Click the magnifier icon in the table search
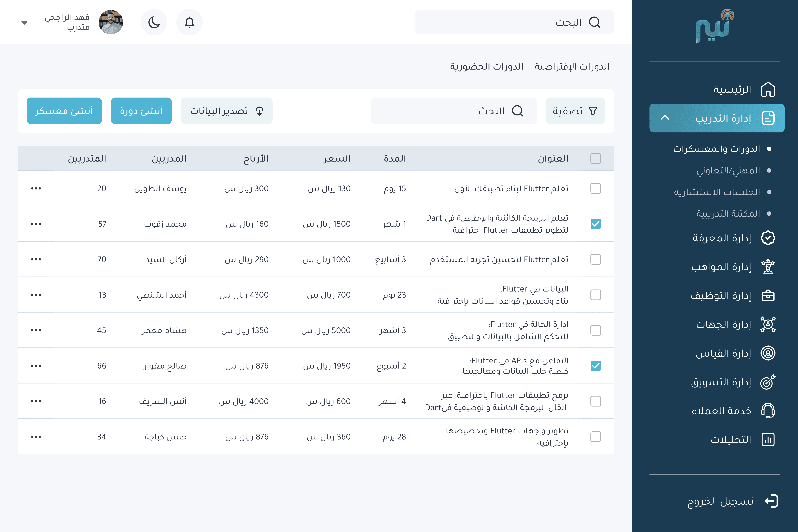Screen dimensions: 798x532 (517, 111)
